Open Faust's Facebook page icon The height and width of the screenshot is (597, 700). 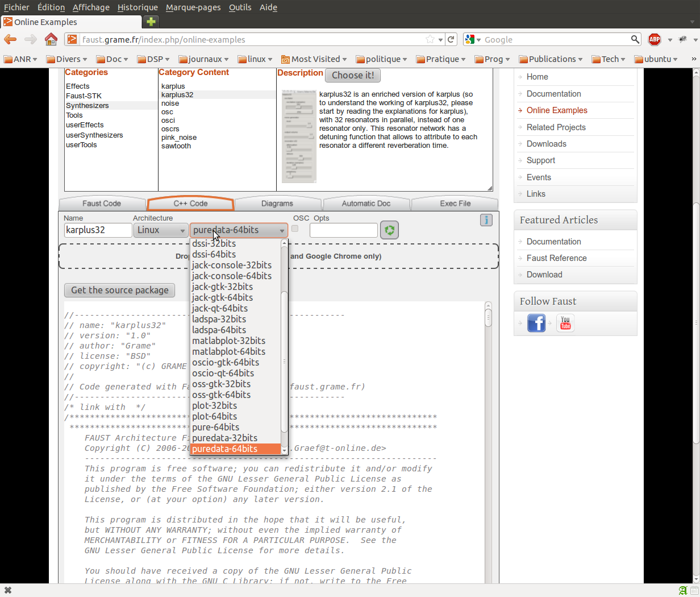click(536, 323)
